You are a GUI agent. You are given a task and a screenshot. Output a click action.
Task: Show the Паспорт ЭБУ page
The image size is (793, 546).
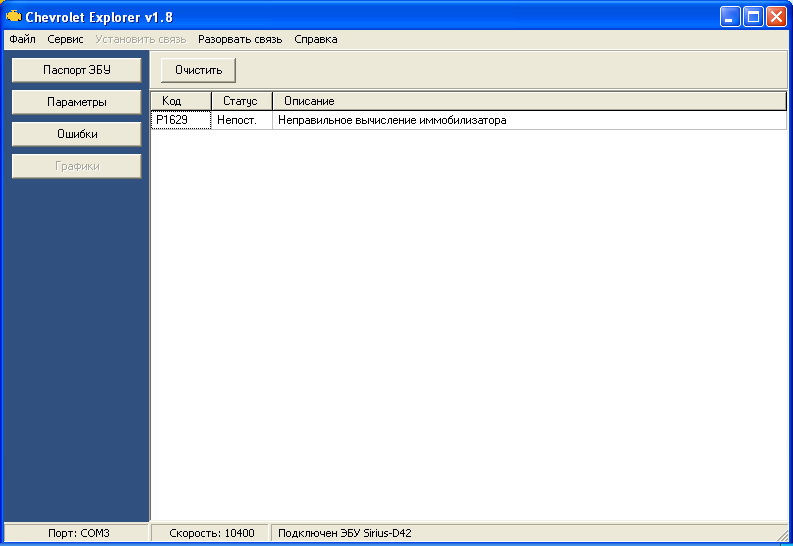pyautogui.click(x=76, y=70)
